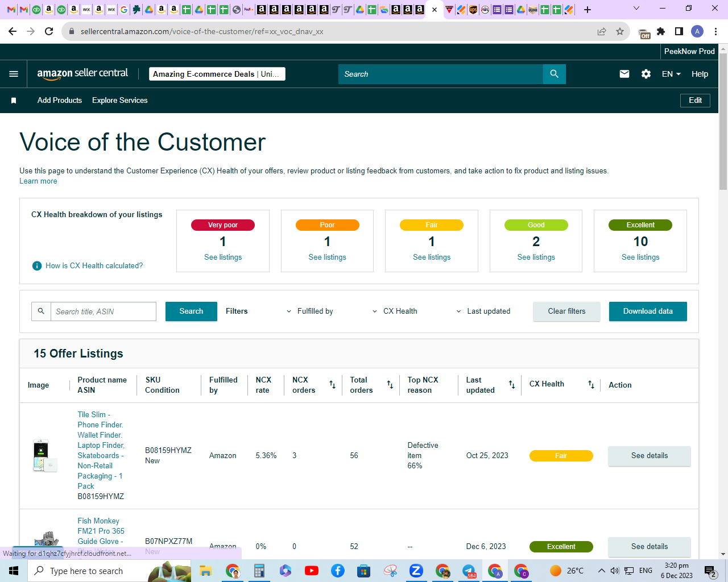Click the Amazon Seller Central logo

(x=82, y=74)
